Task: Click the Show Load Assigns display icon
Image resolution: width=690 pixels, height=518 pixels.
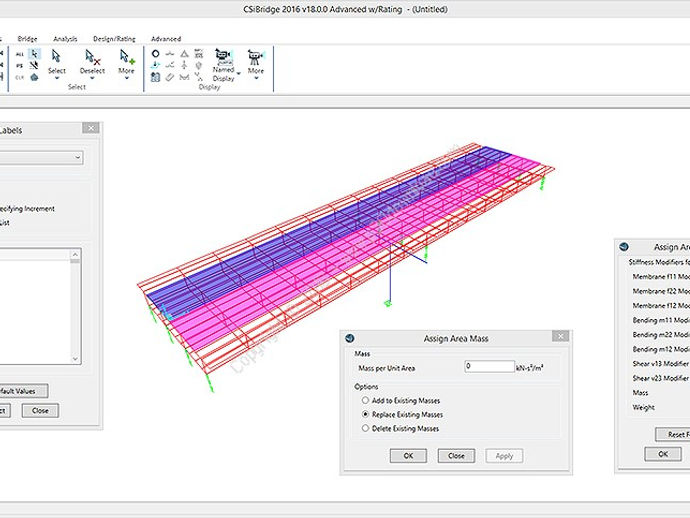Action: click(x=155, y=65)
